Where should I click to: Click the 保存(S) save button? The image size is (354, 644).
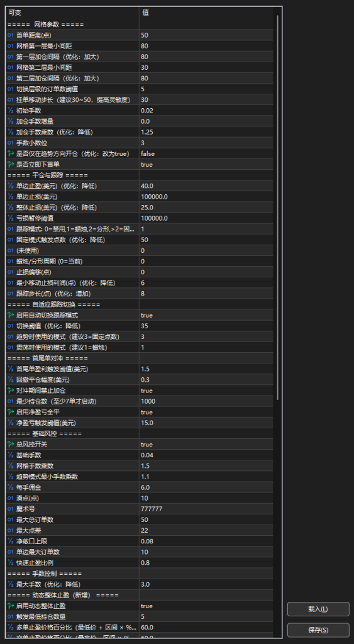coord(318,630)
